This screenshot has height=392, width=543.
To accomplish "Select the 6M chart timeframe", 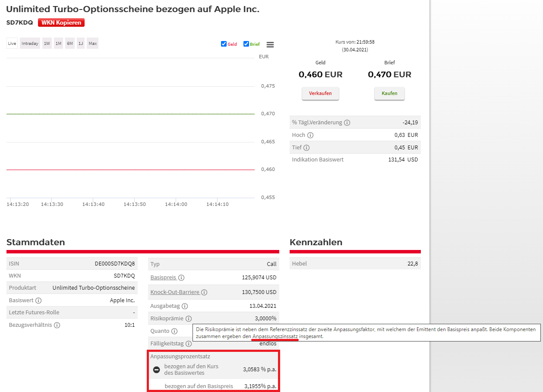I will click(70, 44).
